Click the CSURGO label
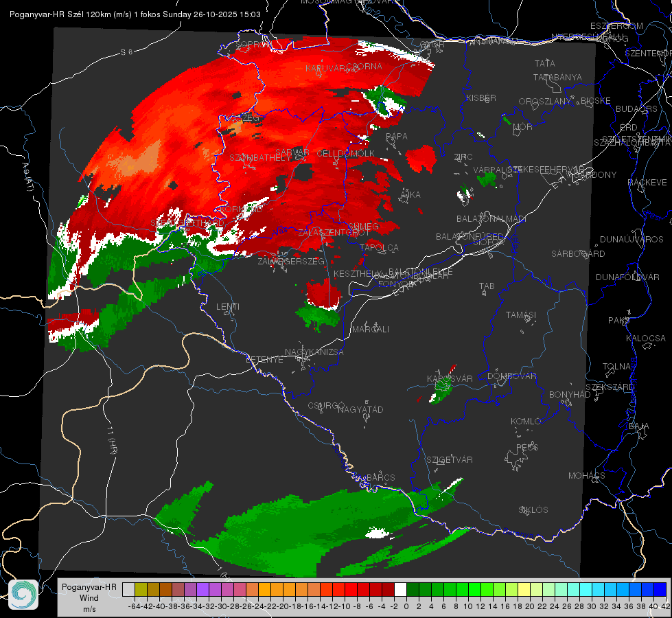Viewport: 672px width, 618px height. tap(326, 405)
